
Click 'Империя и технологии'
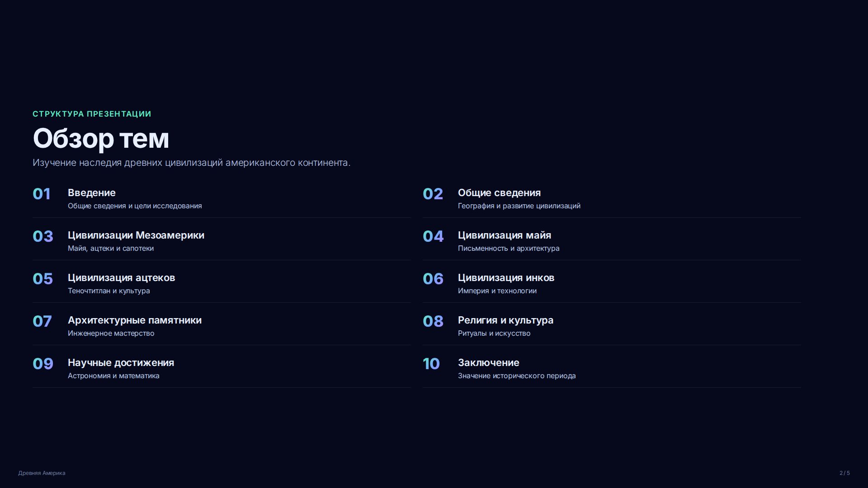tap(497, 291)
